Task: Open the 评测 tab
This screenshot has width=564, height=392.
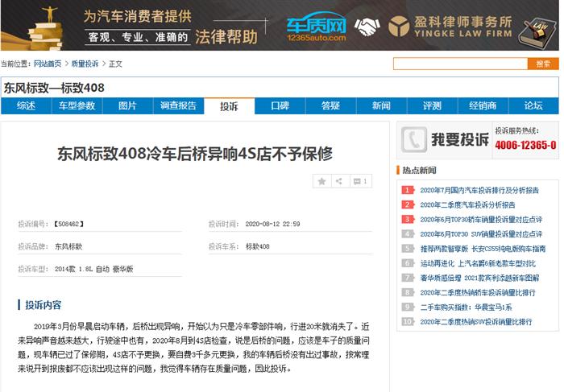Action: click(x=432, y=105)
